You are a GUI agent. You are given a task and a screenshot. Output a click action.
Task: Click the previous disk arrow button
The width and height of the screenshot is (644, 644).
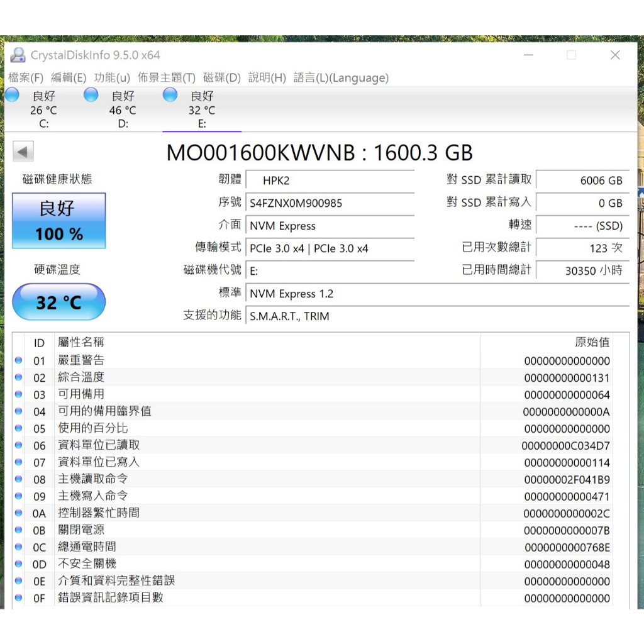tap(23, 152)
